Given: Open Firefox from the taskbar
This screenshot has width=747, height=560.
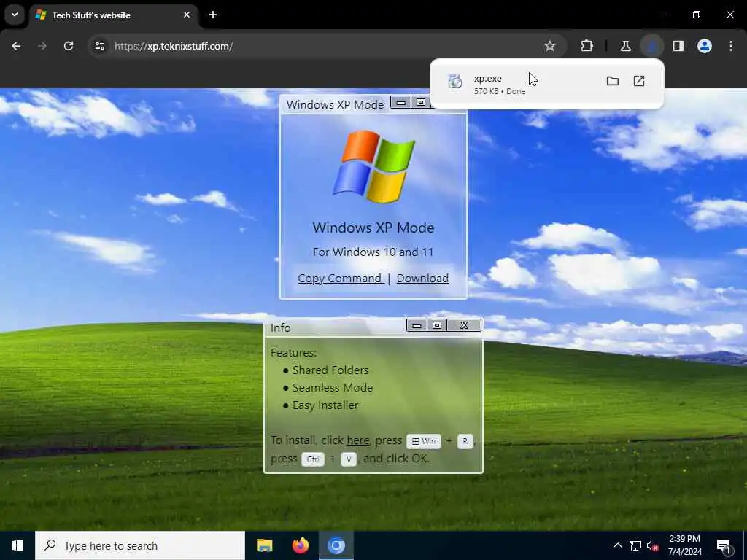Looking at the screenshot, I should click(x=300, y=545).
